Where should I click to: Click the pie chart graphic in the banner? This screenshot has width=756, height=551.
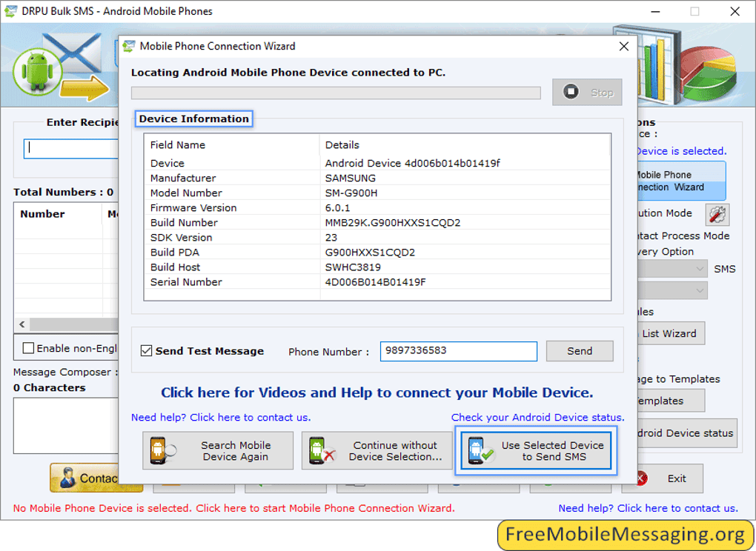click(710, 72)
